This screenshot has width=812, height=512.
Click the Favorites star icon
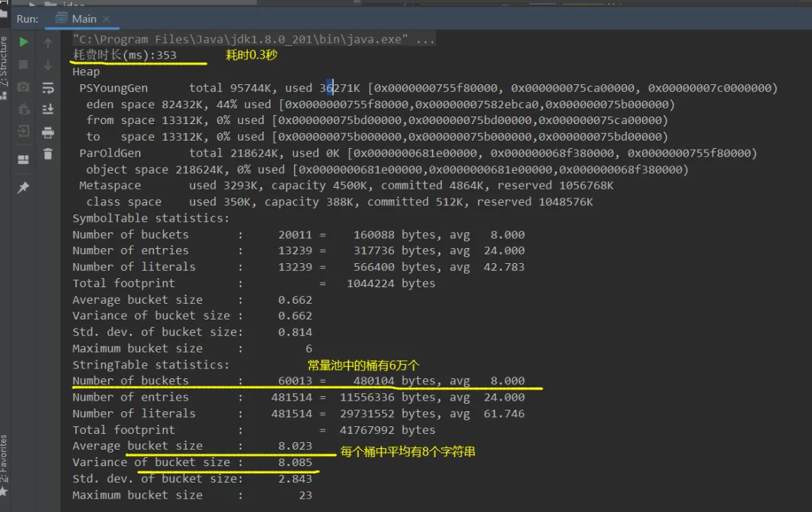[x=4, y=491]
